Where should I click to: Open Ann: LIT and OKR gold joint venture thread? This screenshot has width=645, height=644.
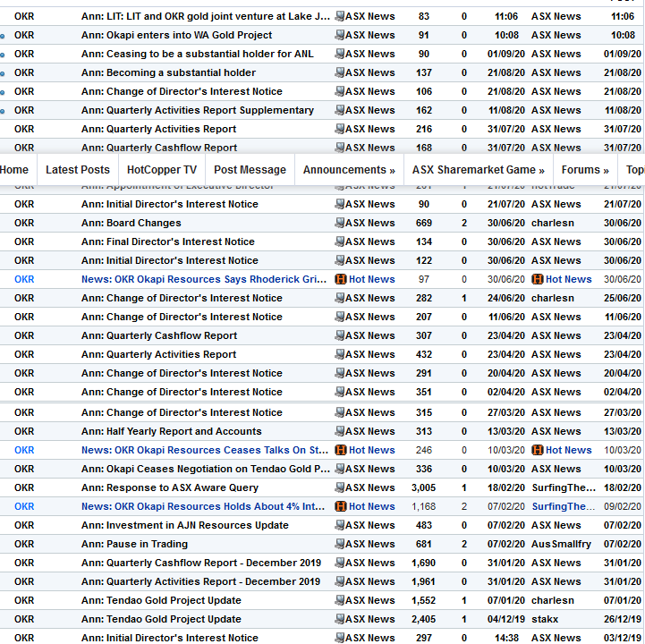pyautogui.click(x=205, y=16)
